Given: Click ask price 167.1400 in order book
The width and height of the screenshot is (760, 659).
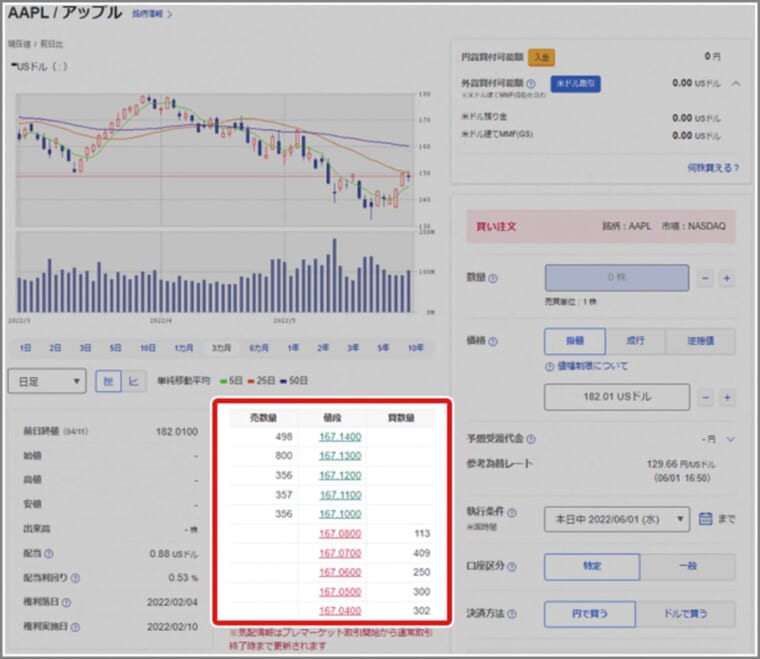Looking at the screenshot, I should 340,437.
